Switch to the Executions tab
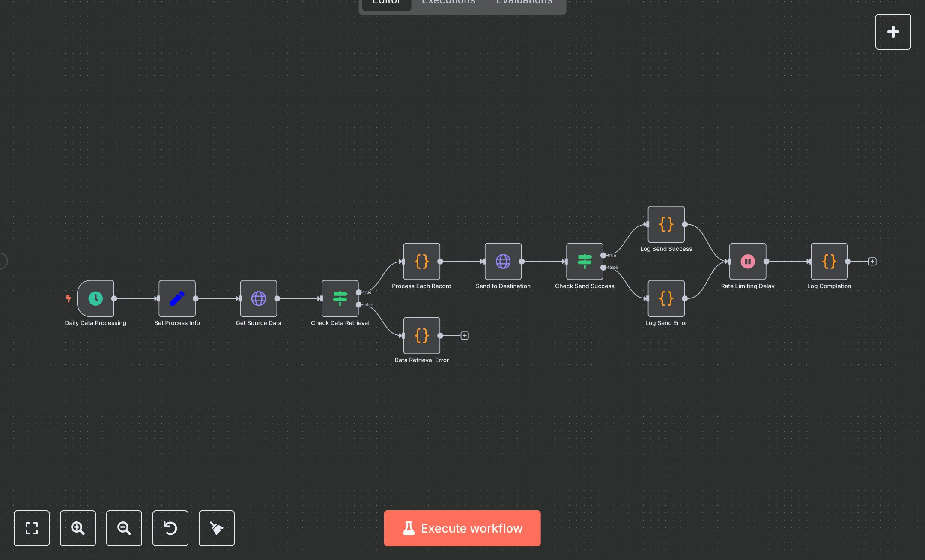Image resolution: width=925 pixels, height=560 pixels. click(448, 3)
